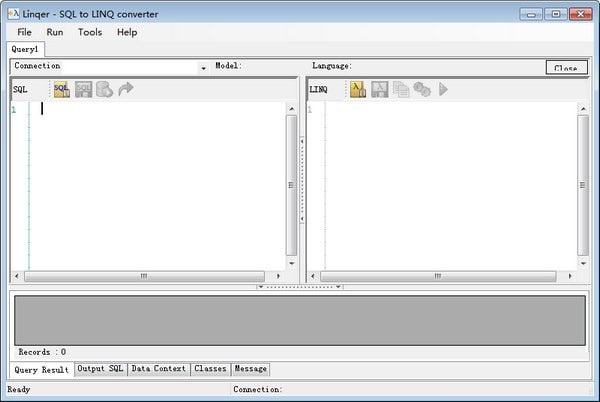The height and width of the screenshot is (402, 600).
Task: Switch to the Query Result tab
Action: [42, 370]
